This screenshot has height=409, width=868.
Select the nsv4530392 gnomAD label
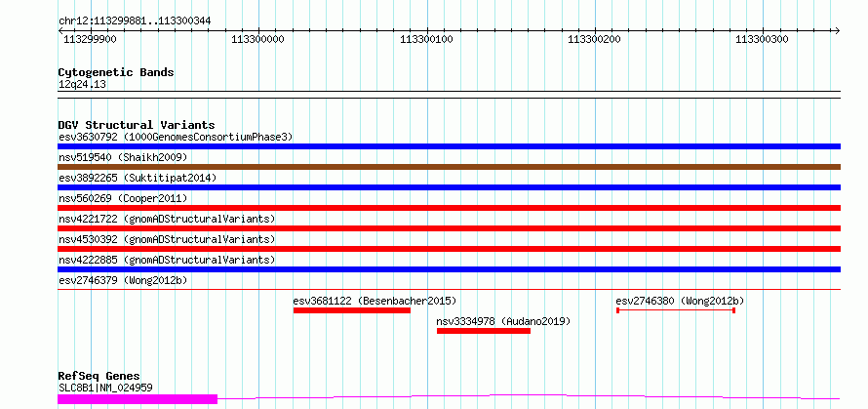pyautogui.click(x=167, y=239)
